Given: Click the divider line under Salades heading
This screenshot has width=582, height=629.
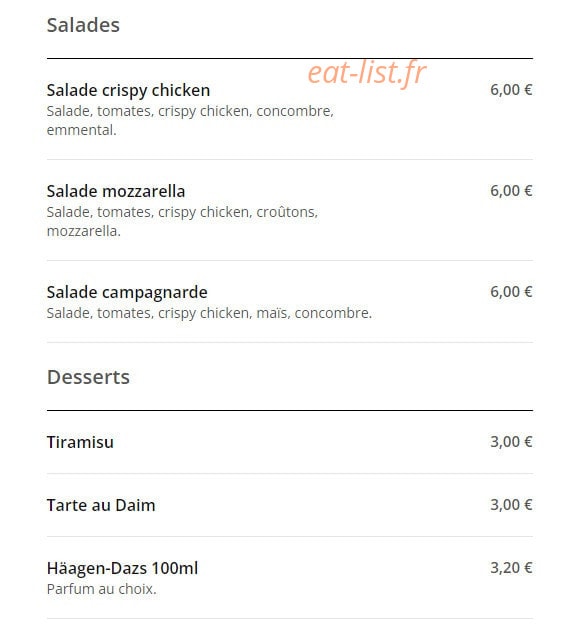Looking at the screenshot, I should (x=290, y=59).
